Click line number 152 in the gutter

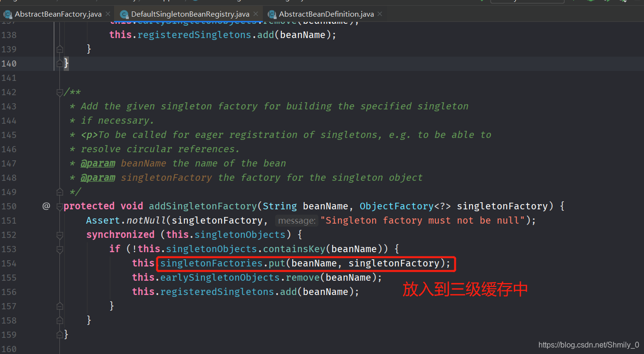[x=9, y=235]
